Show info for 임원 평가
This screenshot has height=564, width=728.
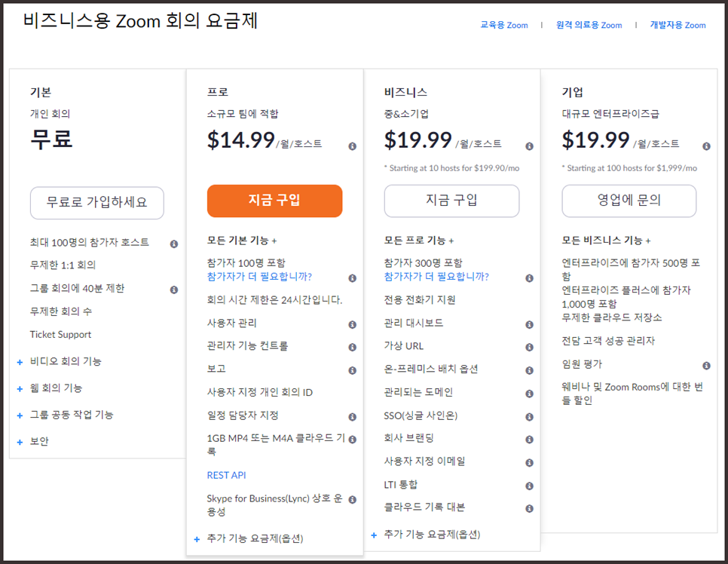tap(706, 366)
